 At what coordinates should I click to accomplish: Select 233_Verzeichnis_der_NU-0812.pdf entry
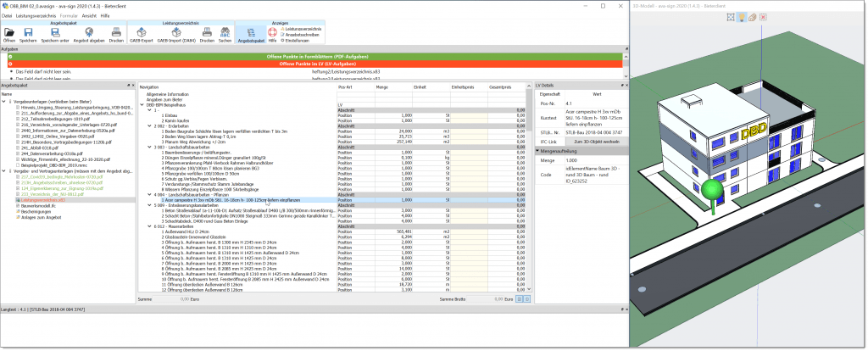tap(52, 194)
